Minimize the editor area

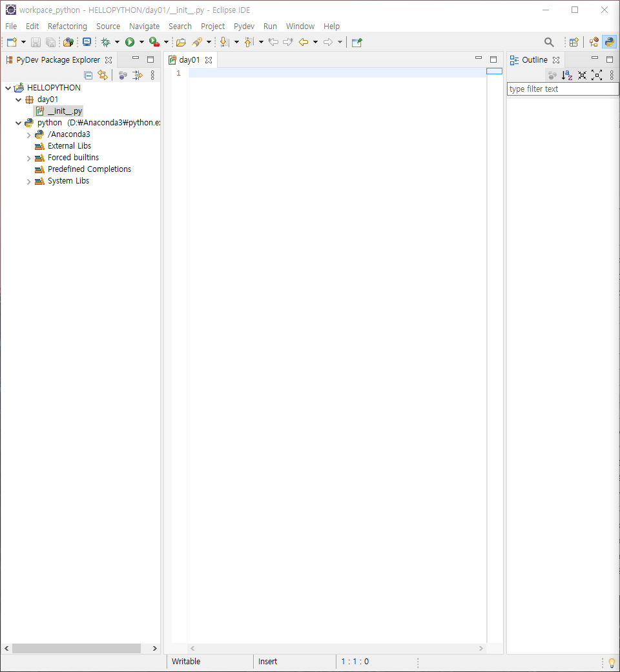tap(479, 58)
